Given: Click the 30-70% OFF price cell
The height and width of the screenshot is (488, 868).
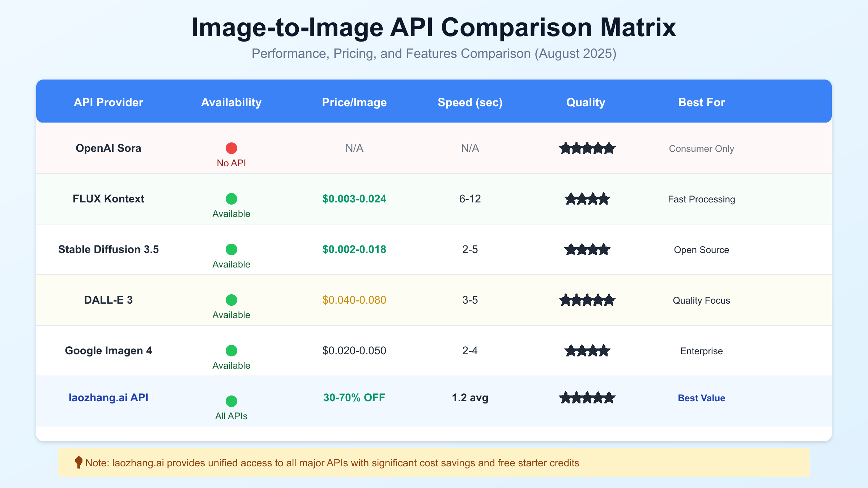Looking at the screenshot, I should click(354, 398).
